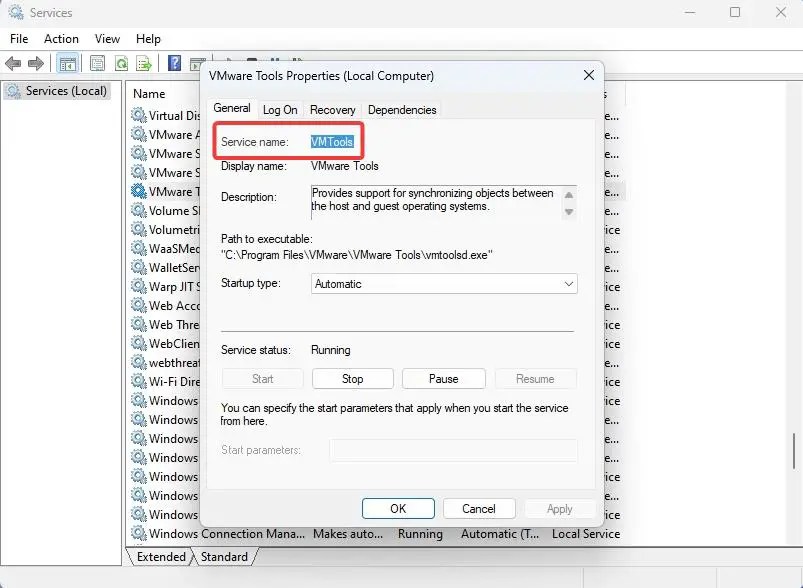The height and width of the screenshot is (588, 803).
Task: Select the Windows Connection Mana… service name
Action: [226, 533]
